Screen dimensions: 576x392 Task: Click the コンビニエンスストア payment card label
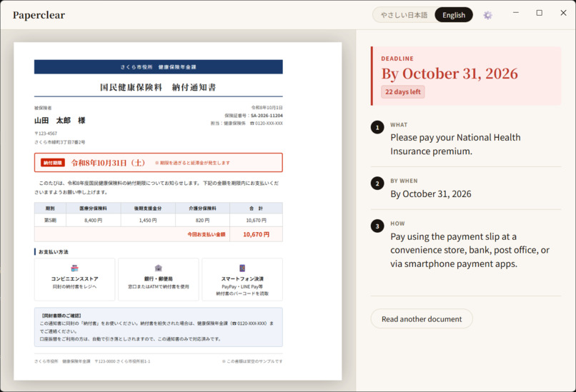(74, 278)
